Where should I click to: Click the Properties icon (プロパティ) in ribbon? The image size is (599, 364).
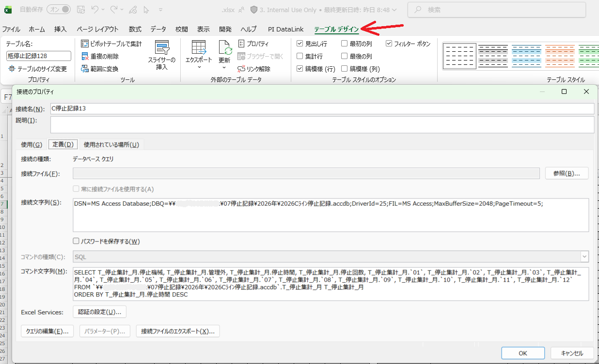(x=241, y=44)
